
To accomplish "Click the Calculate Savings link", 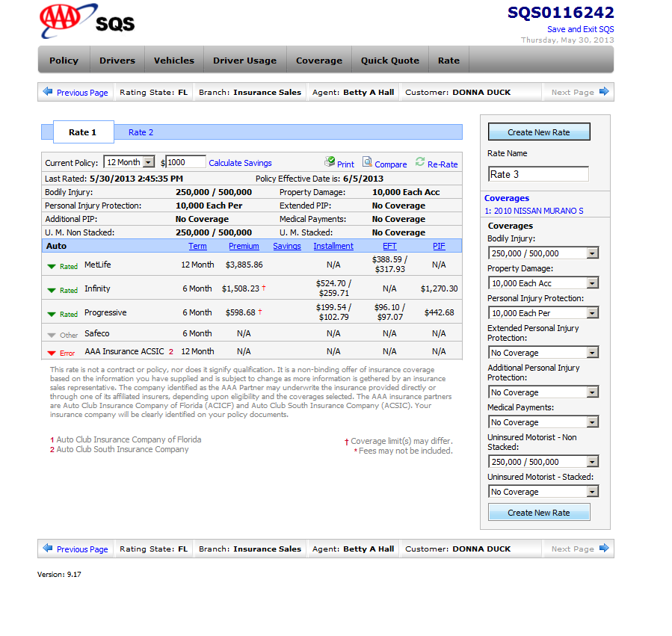I will (x=240, y=163).
